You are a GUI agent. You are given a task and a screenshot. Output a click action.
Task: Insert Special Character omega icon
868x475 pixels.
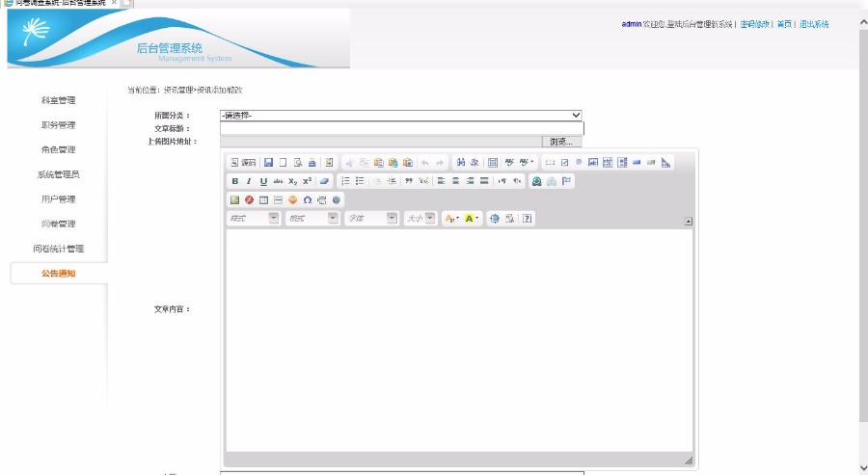pos(308,200)
